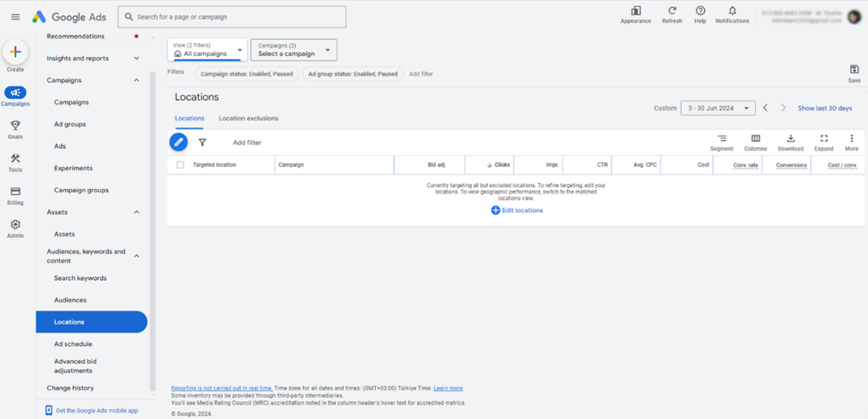Image resolution: width=868 pixels, height=419 pixels.
Task: Click Show last 30 days link
Action: [x=825, y=108]
